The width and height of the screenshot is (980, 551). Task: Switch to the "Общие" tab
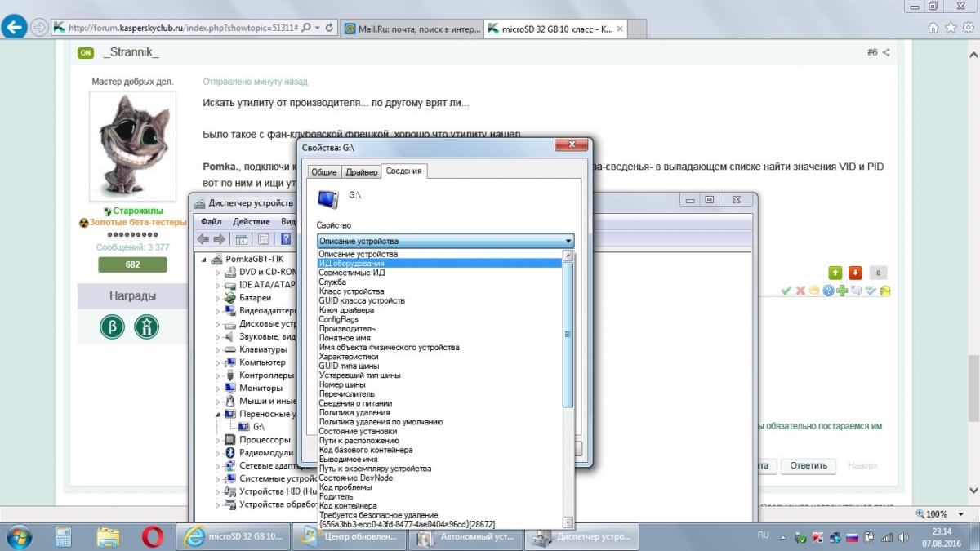click(x=324, y=171)
